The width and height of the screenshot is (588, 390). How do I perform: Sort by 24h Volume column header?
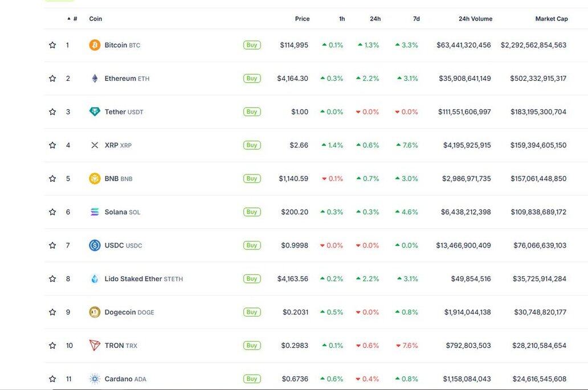[x=475, y=19]
